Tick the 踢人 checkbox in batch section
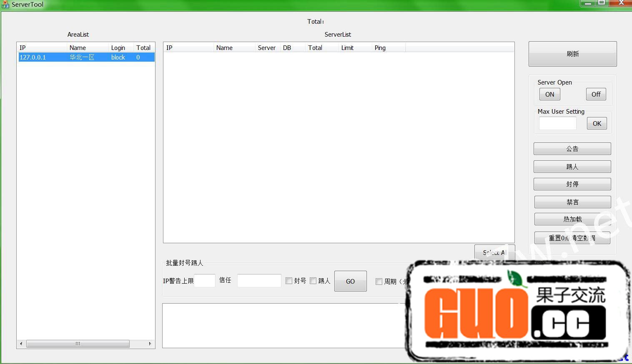The height and width of the screenshot is (364, 632). click(313, 281)
